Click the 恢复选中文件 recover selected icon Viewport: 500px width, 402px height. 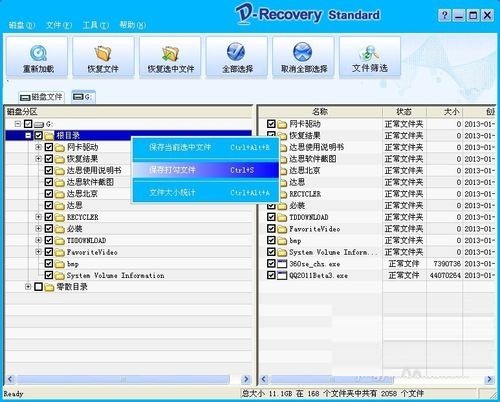[170, 53]
